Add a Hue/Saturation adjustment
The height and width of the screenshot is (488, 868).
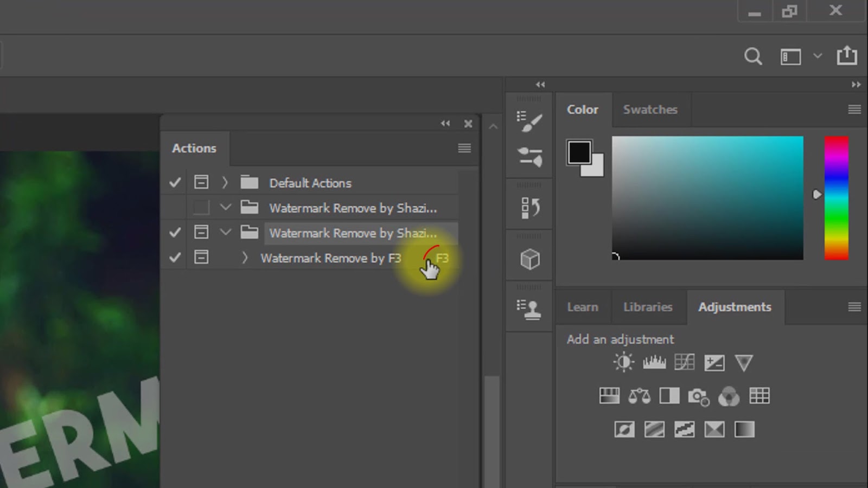(x=609, y=396)
